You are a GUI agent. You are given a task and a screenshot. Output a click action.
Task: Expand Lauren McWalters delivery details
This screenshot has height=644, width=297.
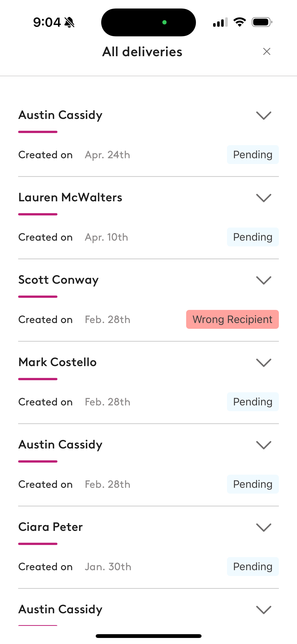pyautogui.click(x=263, y=198)
